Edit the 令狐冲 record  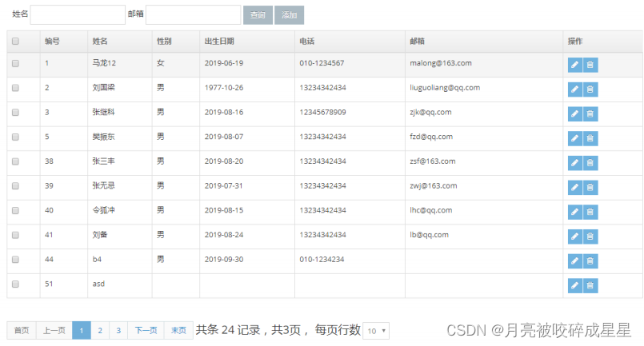[574, 213]
